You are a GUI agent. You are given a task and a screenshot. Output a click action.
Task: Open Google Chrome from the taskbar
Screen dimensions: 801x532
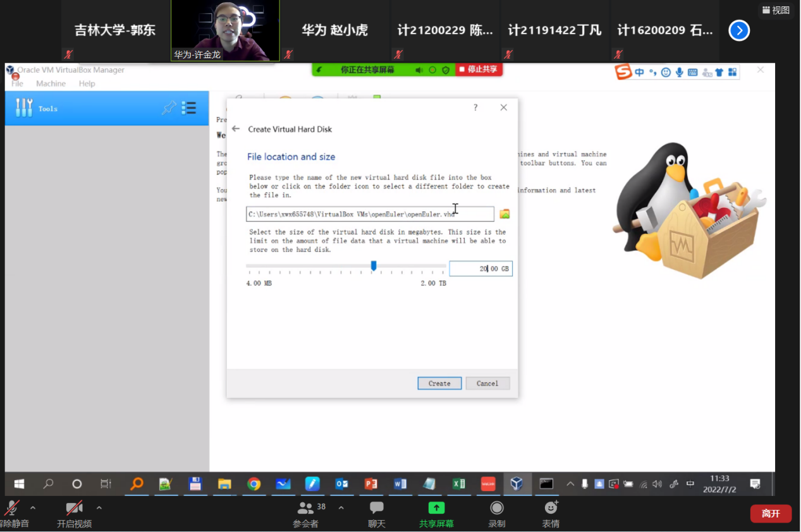coord(254,484)
